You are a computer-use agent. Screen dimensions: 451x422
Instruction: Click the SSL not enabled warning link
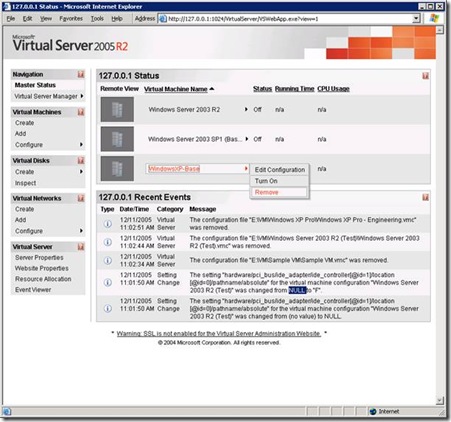(219, 333)
